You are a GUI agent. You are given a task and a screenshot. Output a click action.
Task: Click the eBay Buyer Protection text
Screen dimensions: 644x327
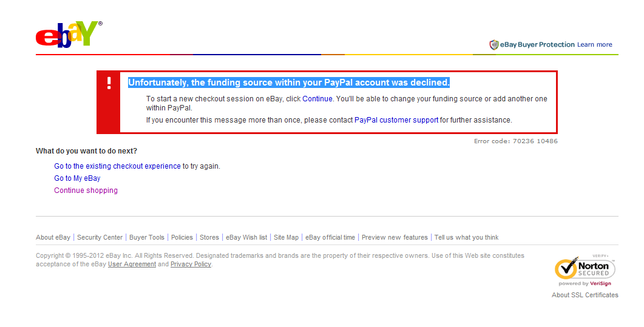click(x=537, y=45)
